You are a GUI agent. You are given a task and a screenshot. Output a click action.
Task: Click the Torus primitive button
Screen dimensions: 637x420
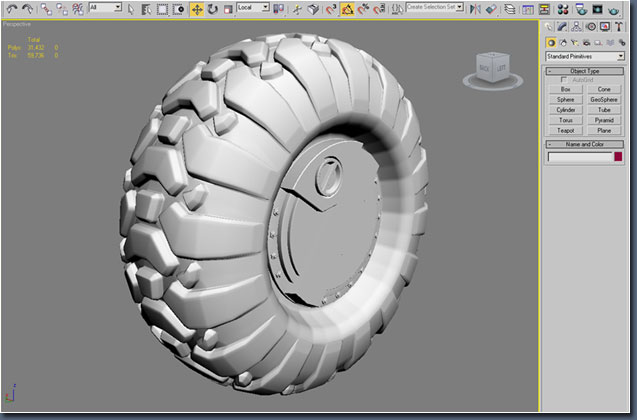[x=566, y=120]
